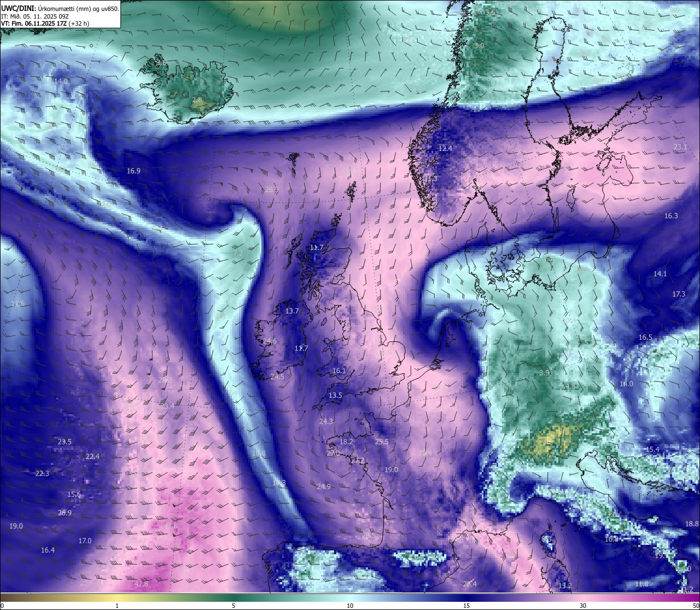Viewport: 700px width, 610px height.
Task: Click the 17.0 value in lower left
Action: [x=85, y=541]
